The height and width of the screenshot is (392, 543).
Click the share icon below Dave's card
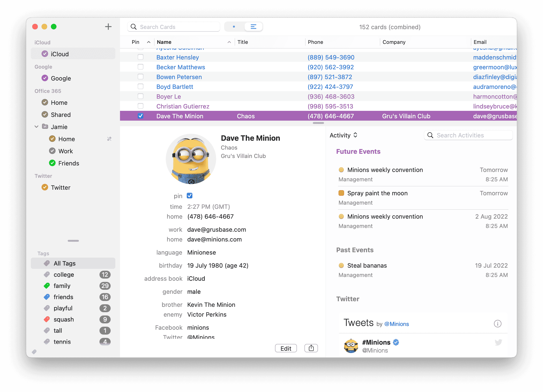point(311,348)
